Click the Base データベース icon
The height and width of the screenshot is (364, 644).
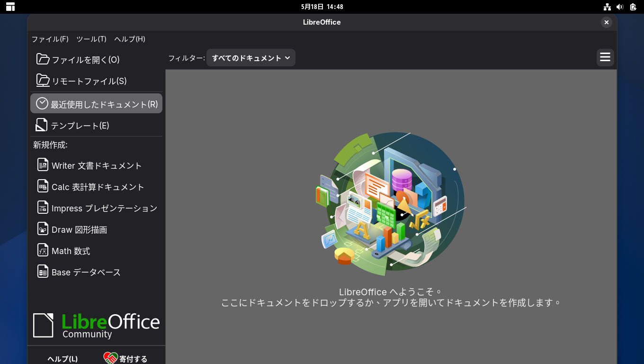[x=43, y=272]
